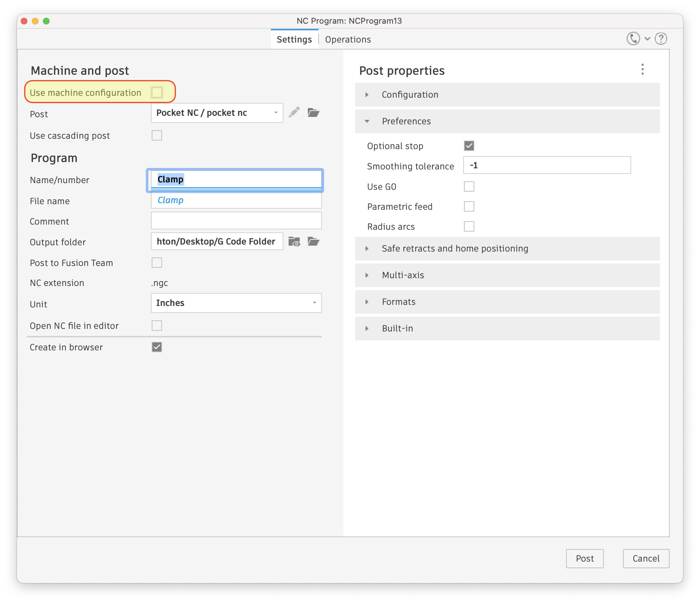Open the folder browser next to Post
The height and width of the screenshot is (603, 700).
[x=313, y=112]
